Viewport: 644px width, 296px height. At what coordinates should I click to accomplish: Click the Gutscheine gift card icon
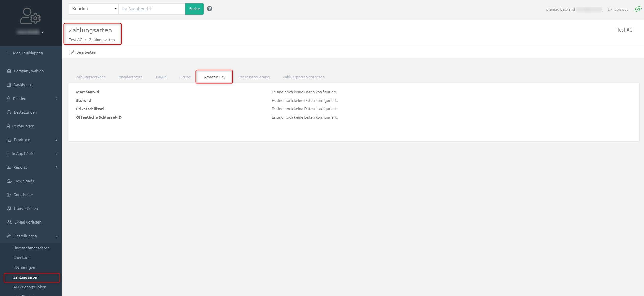[9, 195]
